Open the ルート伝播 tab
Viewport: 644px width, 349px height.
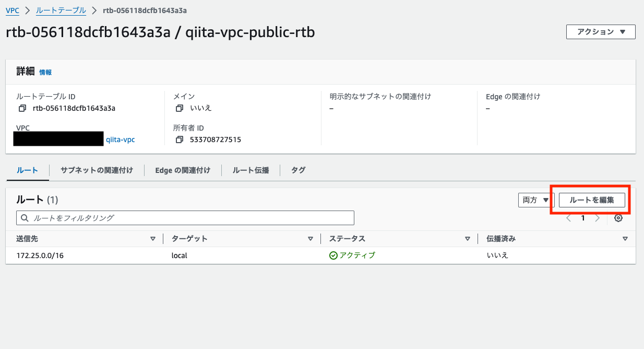pos(251,170)
